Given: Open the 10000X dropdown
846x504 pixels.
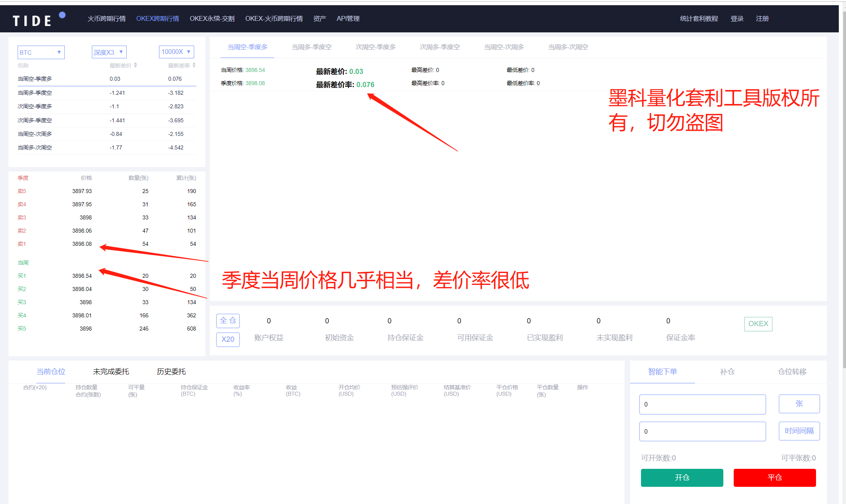Looking at the screenshot, I should [x=176, y=52].
